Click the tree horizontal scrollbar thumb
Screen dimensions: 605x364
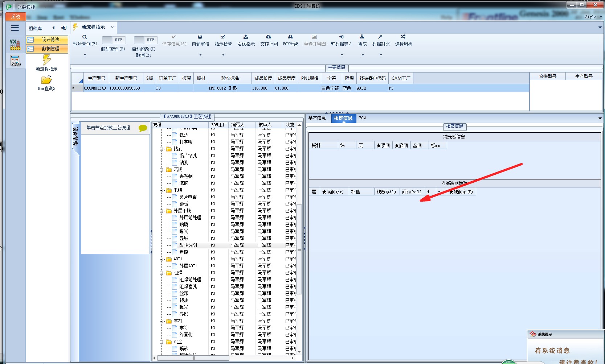(193, 358)
